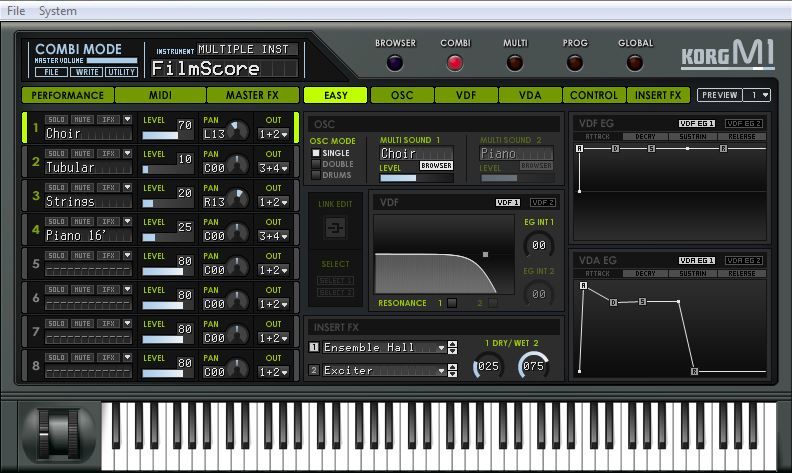Click the Combi mode File button

[52, 72]
